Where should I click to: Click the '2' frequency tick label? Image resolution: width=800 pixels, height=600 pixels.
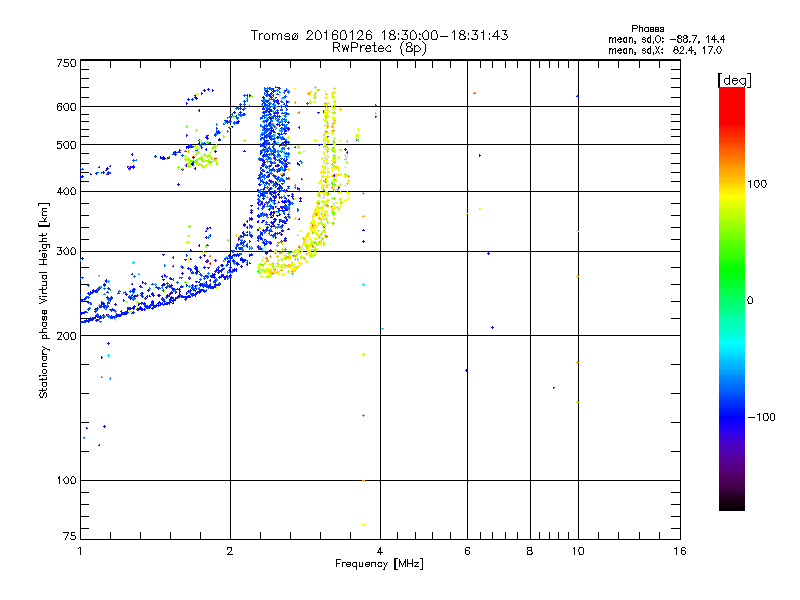click(230, 551)
